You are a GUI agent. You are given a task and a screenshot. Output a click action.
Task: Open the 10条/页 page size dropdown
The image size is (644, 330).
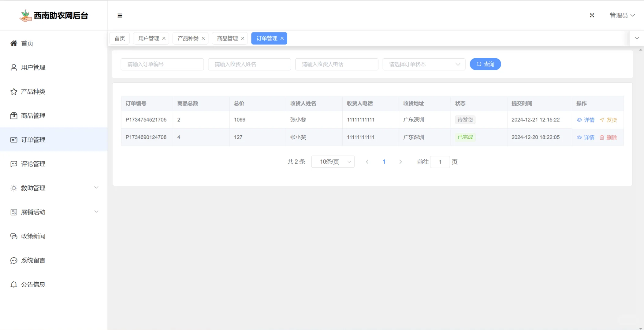pyautogui.click(x=333, y=162)
